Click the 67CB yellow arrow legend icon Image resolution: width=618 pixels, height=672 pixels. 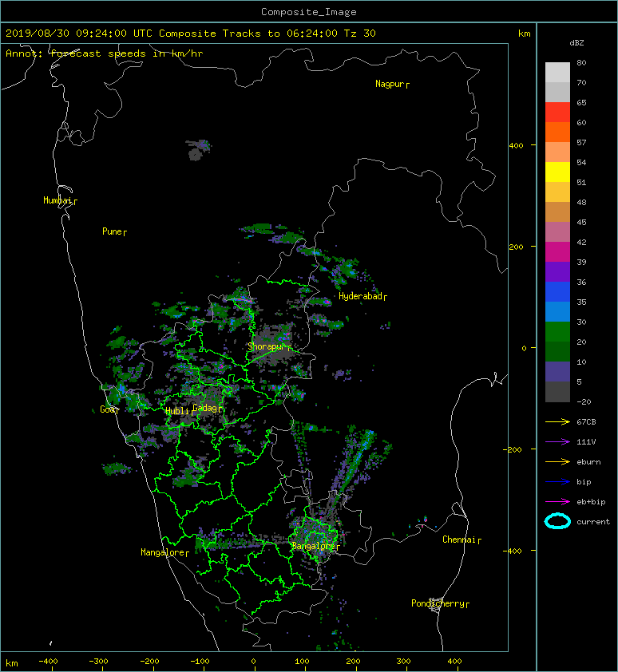(x=557, y=421)
